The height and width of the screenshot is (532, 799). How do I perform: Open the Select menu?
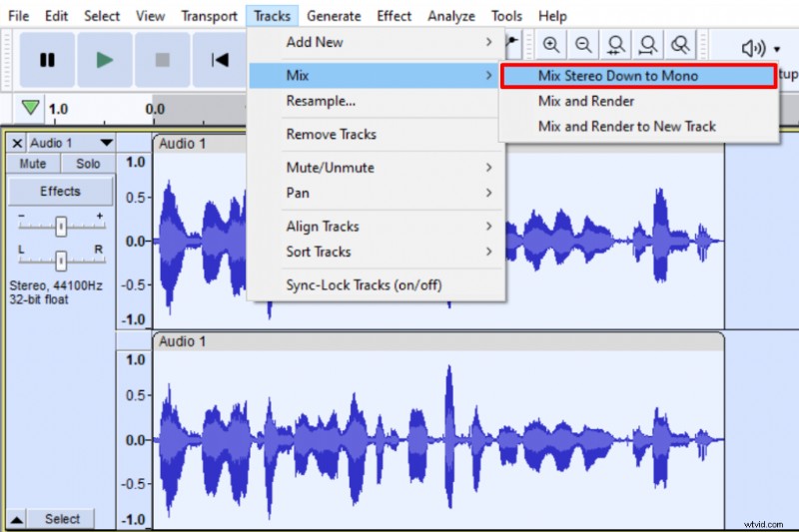click(102, 16)
